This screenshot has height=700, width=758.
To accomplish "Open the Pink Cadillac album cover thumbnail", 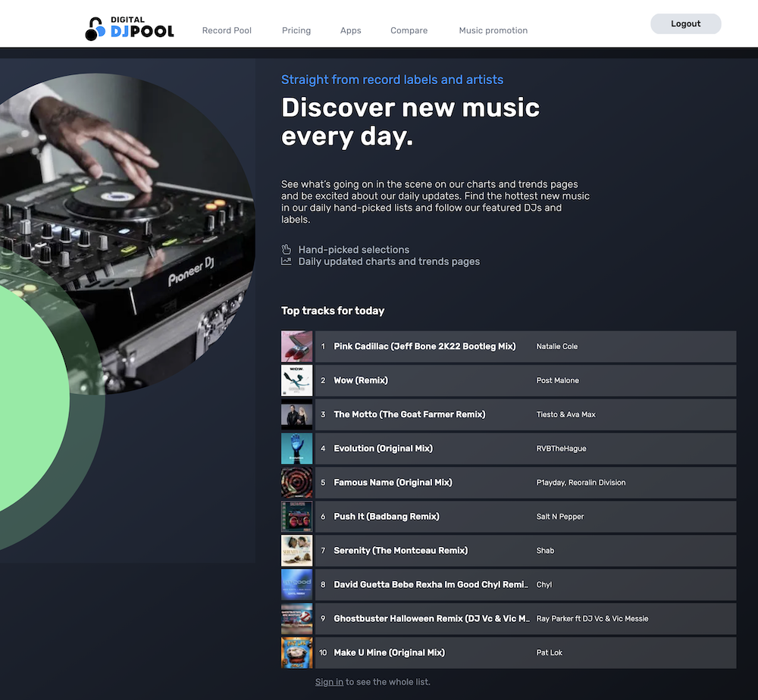I will click(x=297, y=346).
